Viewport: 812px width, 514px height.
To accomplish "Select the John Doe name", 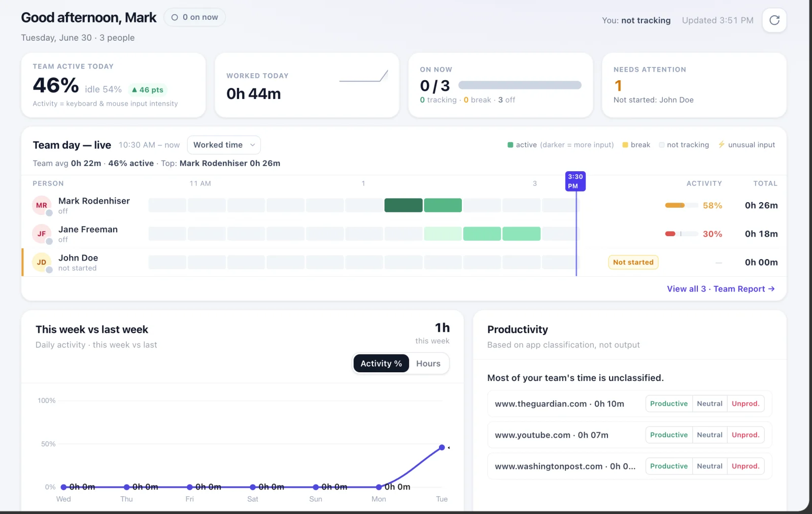I will 78,258.
